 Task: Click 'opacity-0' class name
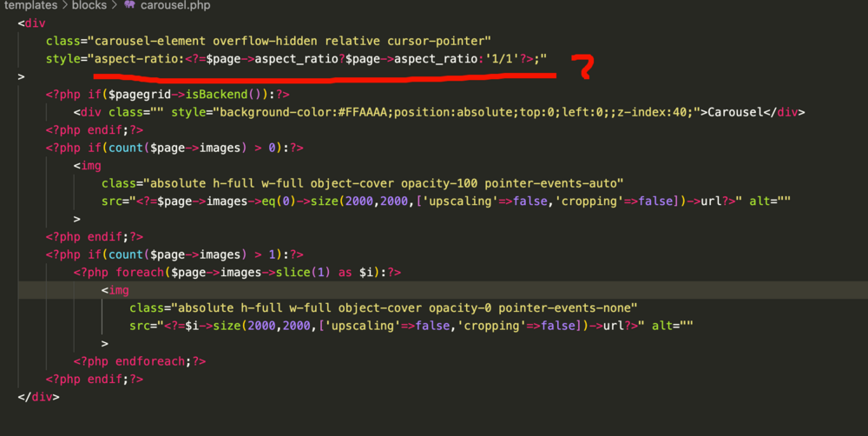[460, 308]
